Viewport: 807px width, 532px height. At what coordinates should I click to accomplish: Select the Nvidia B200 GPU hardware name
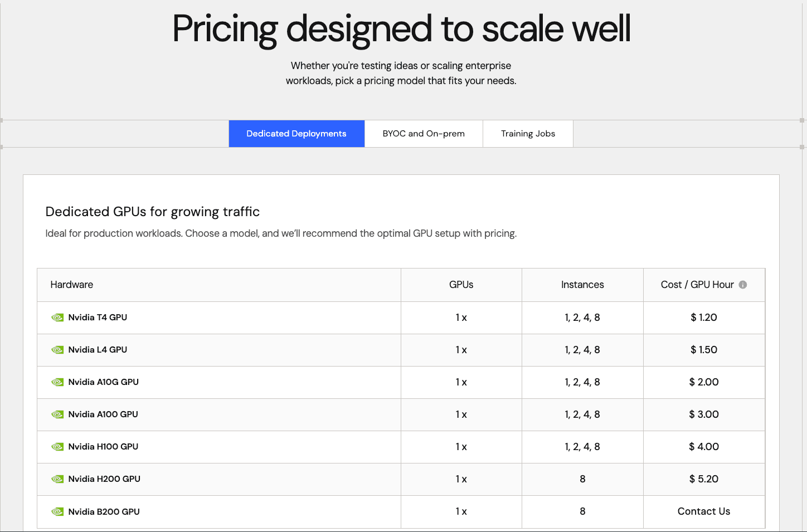[104, 511]
